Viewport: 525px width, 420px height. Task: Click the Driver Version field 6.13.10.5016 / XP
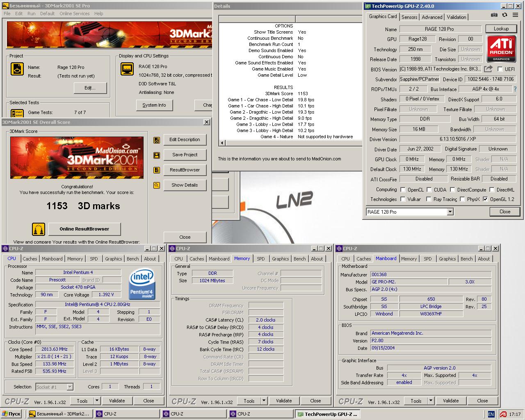457,139
